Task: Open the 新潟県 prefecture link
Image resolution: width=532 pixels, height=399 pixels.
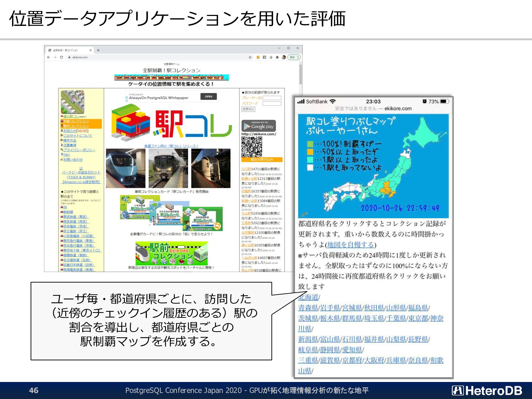Action: click(308, 339)
